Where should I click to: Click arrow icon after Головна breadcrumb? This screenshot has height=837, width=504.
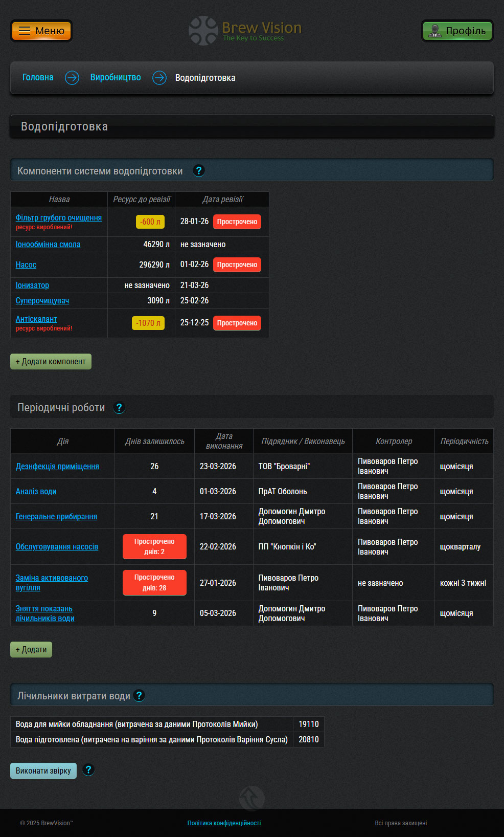(72, 78)
